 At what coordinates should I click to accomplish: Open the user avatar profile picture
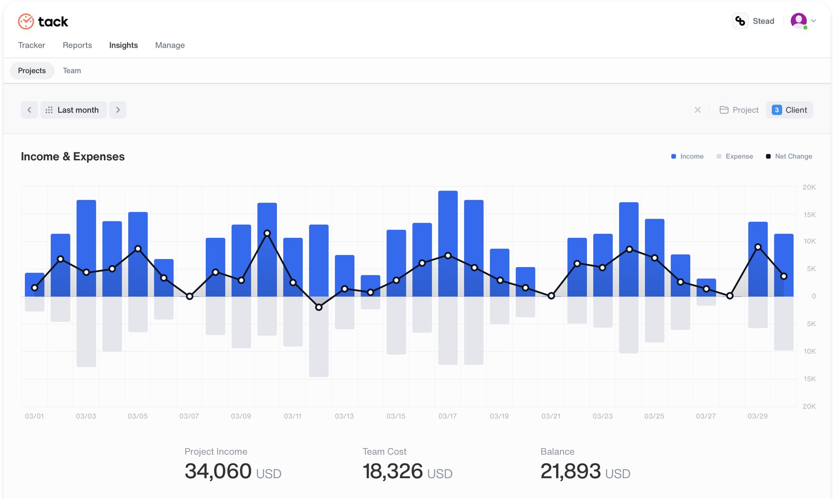799,20
